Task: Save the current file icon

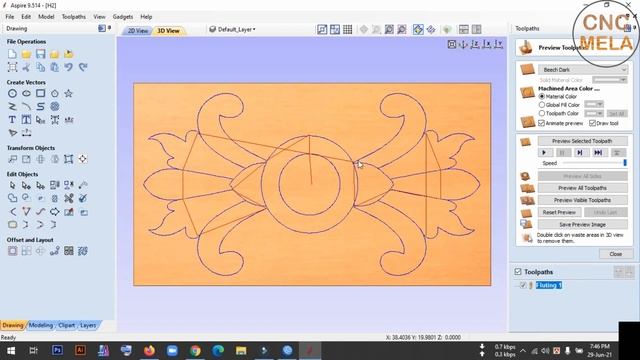Action: pos(40,54)
